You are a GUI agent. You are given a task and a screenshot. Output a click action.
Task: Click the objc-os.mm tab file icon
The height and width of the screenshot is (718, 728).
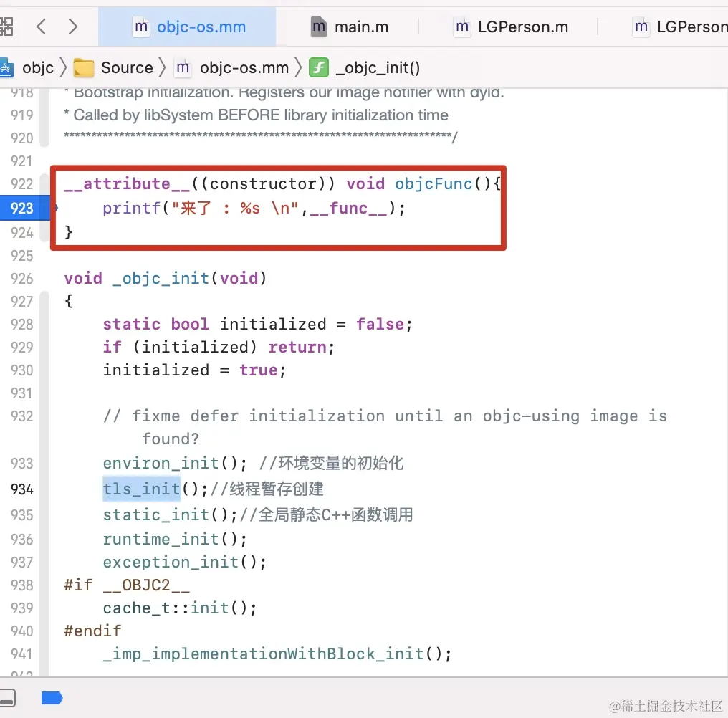click(x=140, y=27)
